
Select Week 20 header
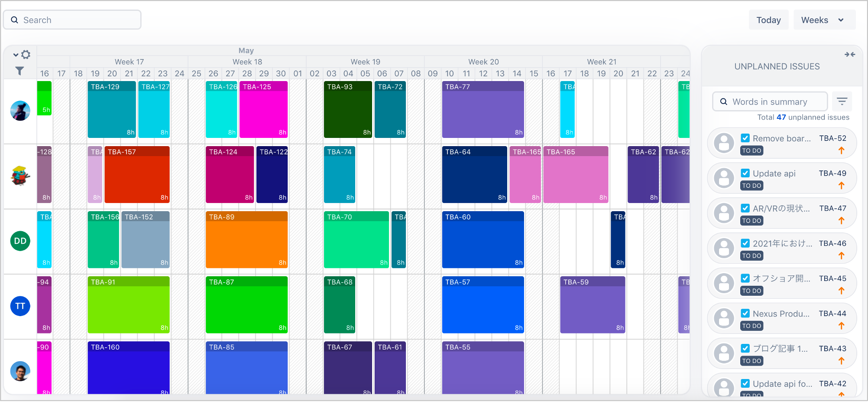(483, 62)
